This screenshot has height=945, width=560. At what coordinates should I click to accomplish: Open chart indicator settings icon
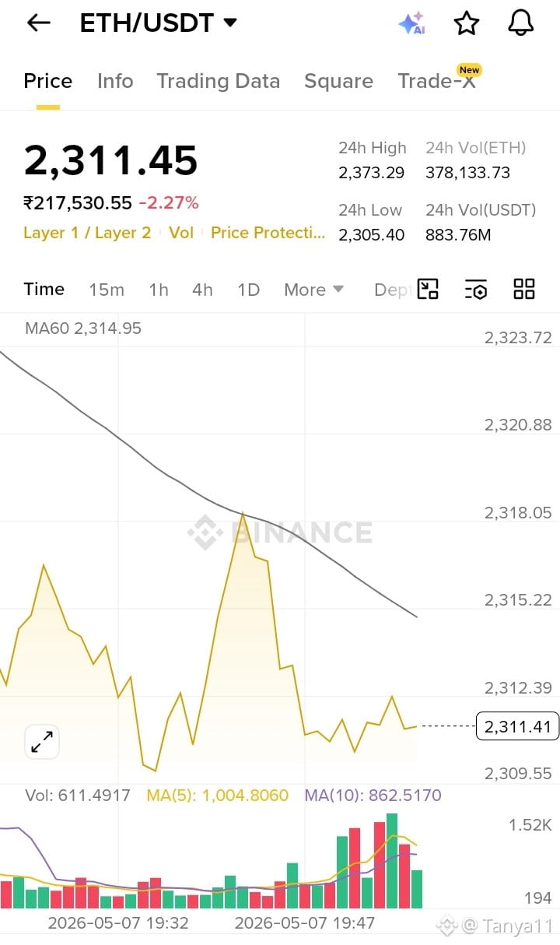tap(476, 290)
